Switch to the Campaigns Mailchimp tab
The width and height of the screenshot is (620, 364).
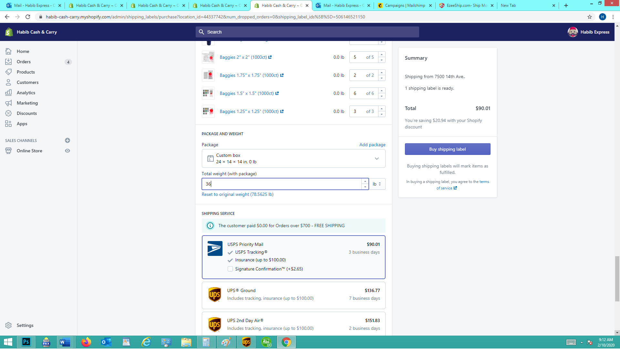coord(405,5)
